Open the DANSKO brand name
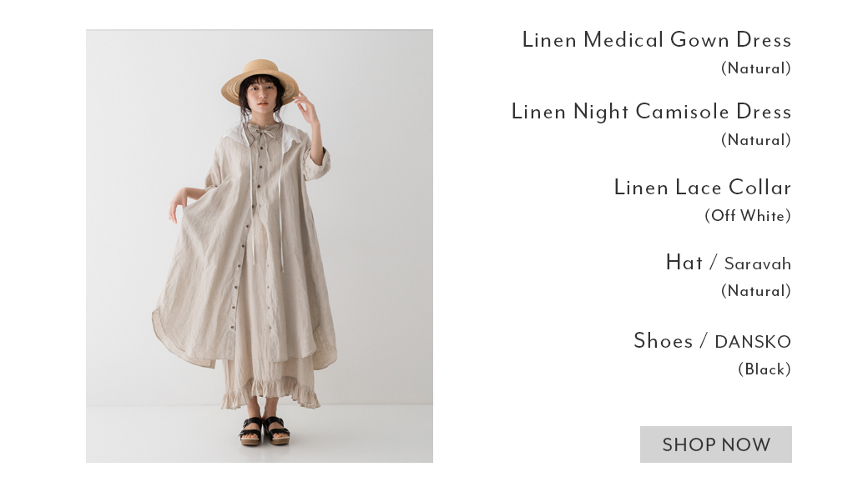 click(x=753, y=342)
